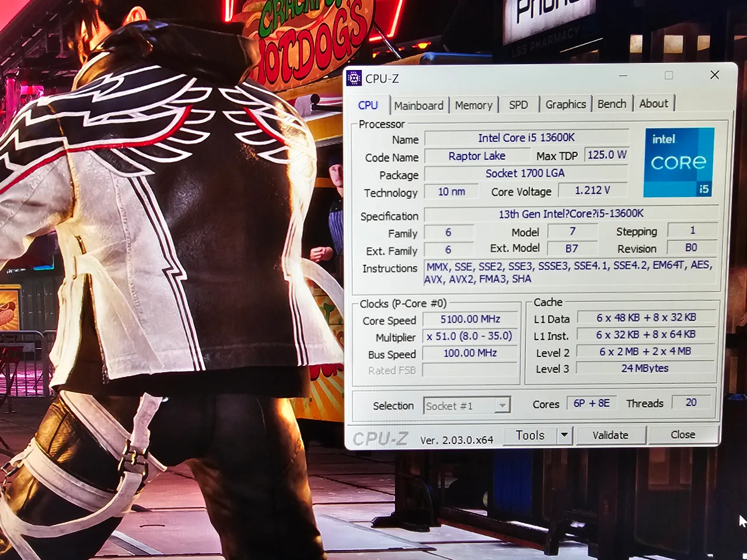
Task: Click the version text 'Ver. 2.03.0.x64'
Action: (x=457, y=440)
